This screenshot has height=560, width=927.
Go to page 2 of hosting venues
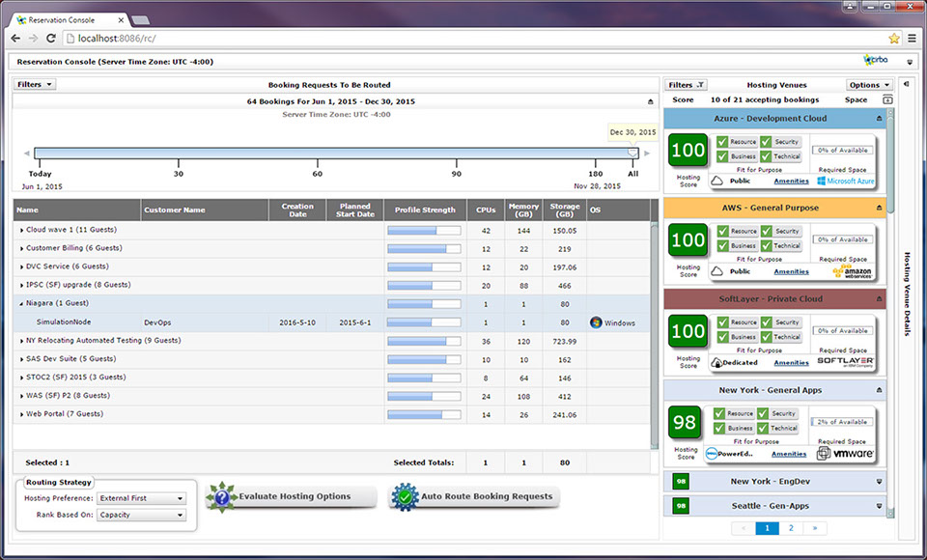[791, 528]
